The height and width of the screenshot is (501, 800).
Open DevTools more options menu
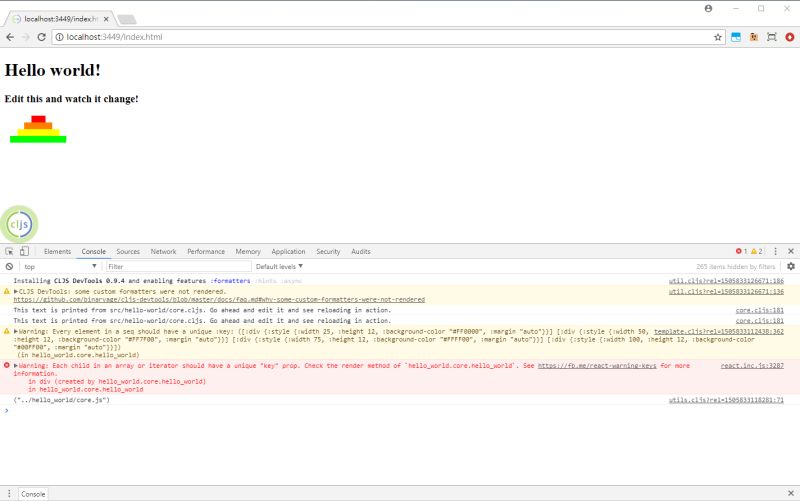coord(776,252)
